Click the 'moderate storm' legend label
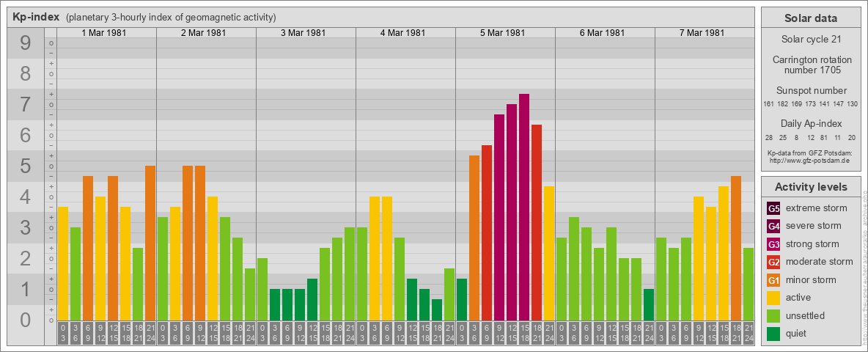Image resolution: width=868 pixels, height=352 pixels. tap(820, 261)
